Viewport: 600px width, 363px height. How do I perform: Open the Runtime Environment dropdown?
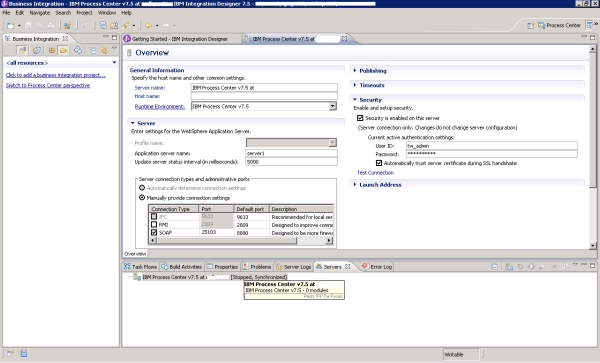pyautogui.click(x=333, y=106)
